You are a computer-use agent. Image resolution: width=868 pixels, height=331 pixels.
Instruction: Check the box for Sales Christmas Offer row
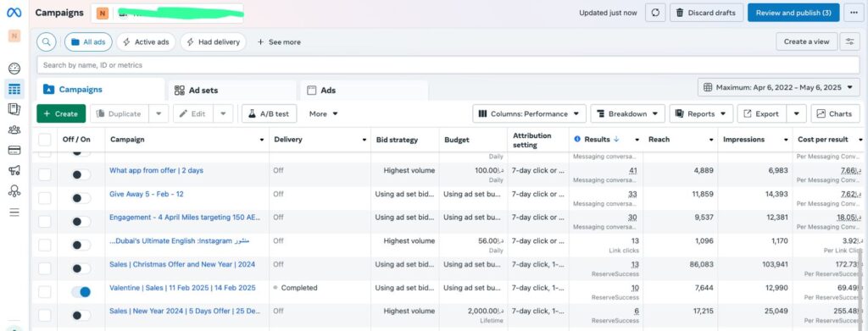[44, 268]
